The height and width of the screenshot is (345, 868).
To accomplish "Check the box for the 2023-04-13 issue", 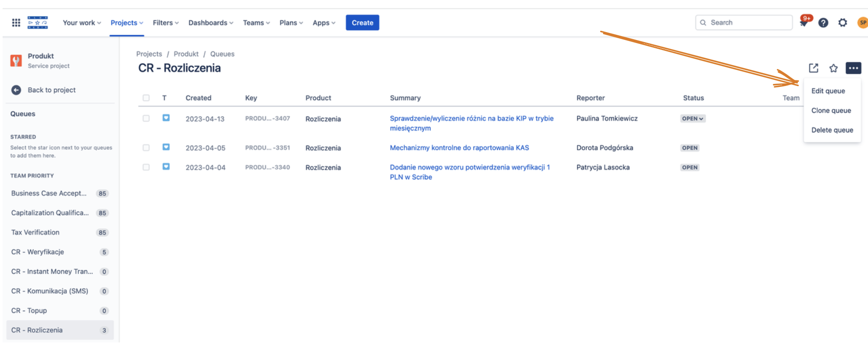I will [146, 119].
